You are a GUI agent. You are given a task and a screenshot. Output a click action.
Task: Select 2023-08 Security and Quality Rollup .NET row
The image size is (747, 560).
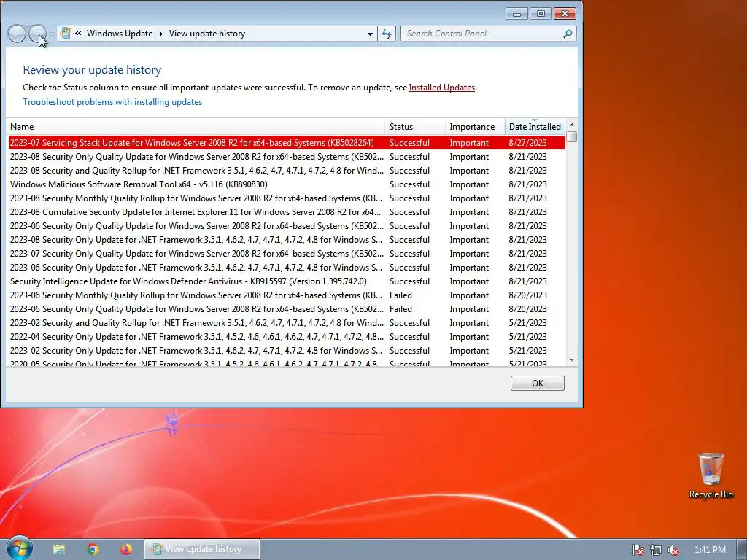pos(287,171)
